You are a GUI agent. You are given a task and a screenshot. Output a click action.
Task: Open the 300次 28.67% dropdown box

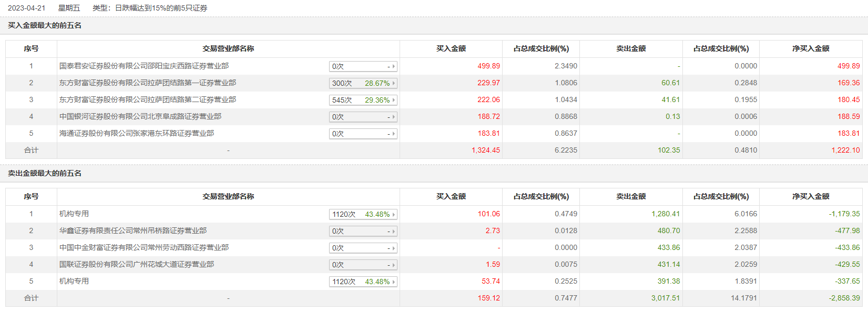click(x=363, y=83)
